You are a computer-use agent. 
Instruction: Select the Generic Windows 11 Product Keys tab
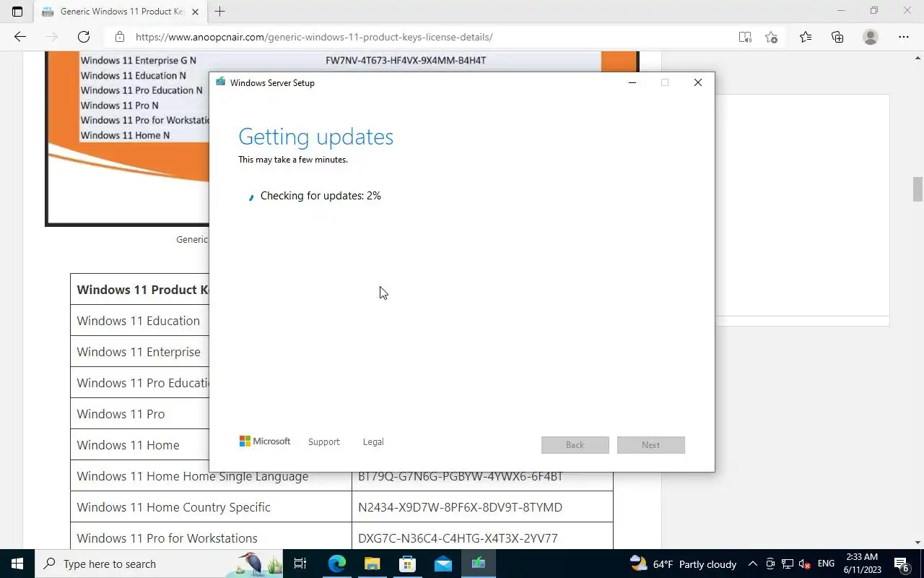119,12
